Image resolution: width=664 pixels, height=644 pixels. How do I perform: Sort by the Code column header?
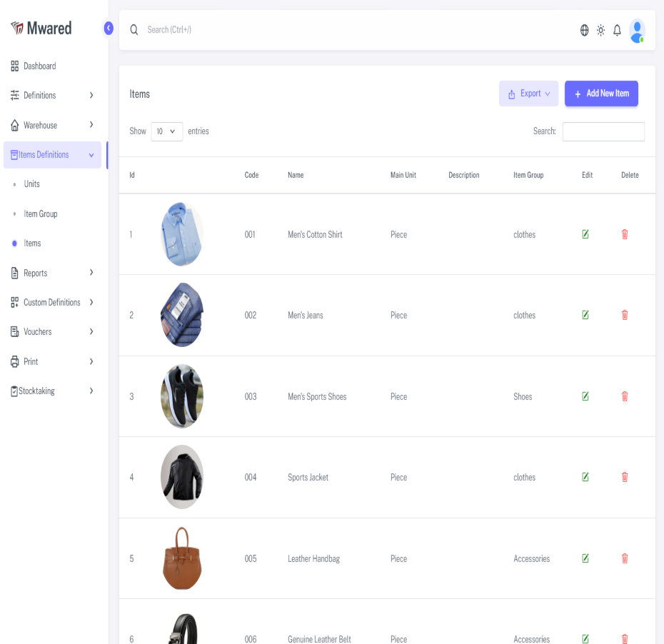click(x=251, y=175)
